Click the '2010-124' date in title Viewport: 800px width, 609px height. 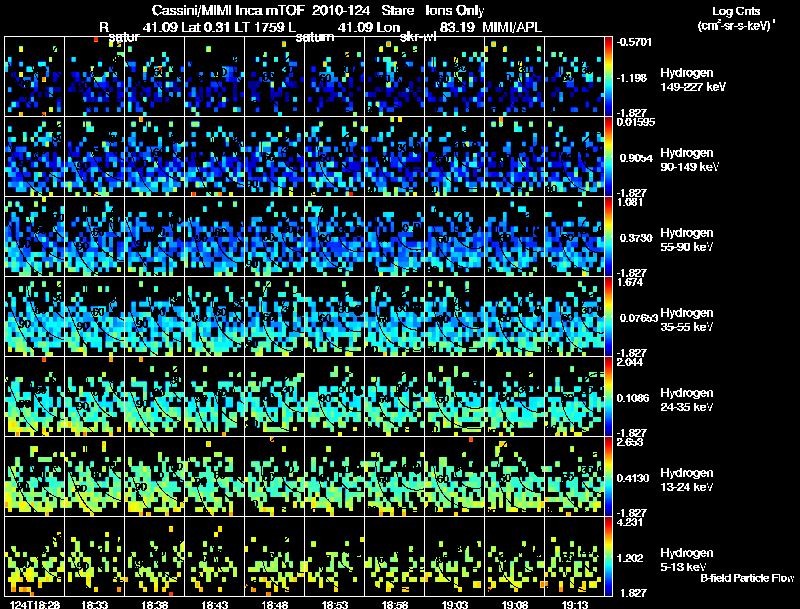[x=341, y=10]
